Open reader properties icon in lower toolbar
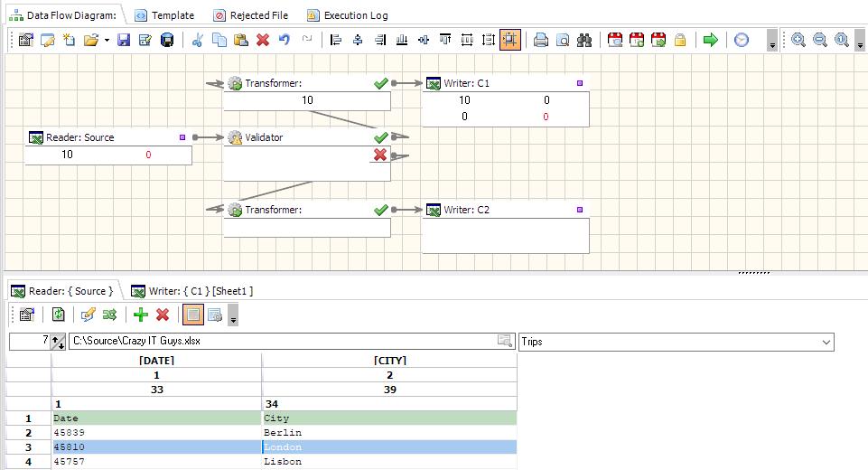The image size is (868, 470). pos(26,315)
